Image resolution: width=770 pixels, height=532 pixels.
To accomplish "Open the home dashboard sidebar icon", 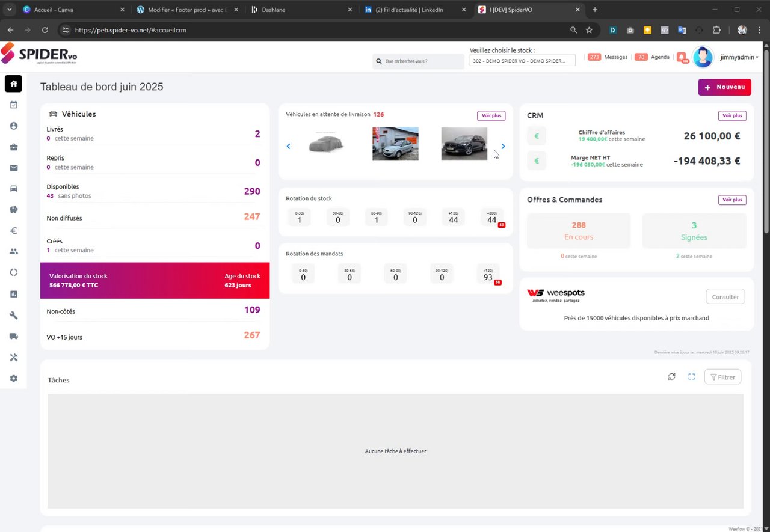I will click(x=13, y=84).
